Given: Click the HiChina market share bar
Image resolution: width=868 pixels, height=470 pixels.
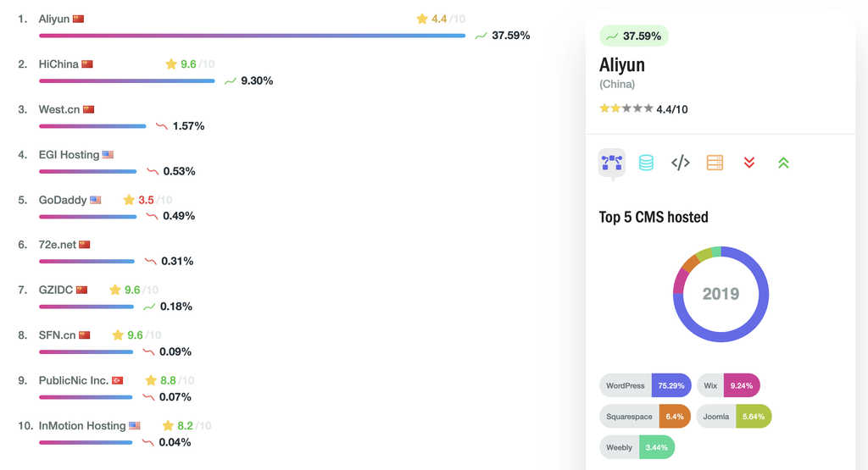Looking at the screenshot, I should pyautogui.click(x=127, y=80).
